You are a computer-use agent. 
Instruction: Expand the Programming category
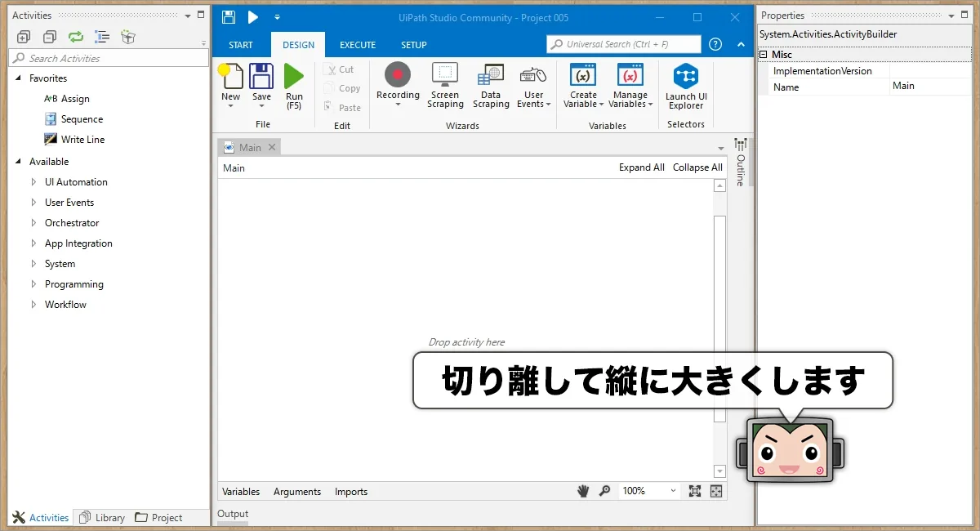(x=33, y=284)
